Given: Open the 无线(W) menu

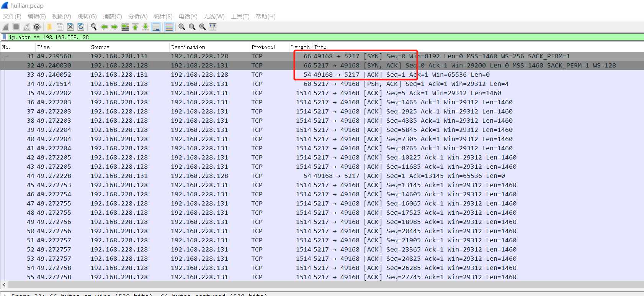Looking at the screenshot, I should point(214,16).
